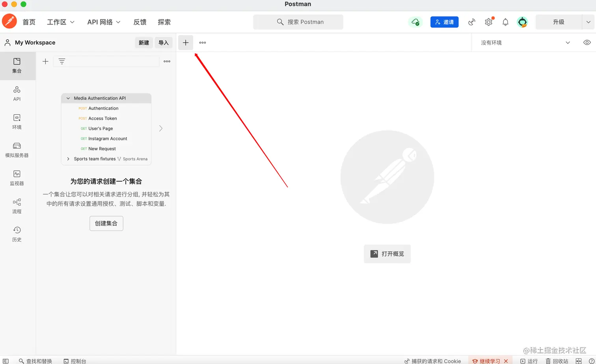The width and height of the screenshot is (596, 364).
Task: Select the 历史 history sidebar tab
Action: [x=17, y=234]
